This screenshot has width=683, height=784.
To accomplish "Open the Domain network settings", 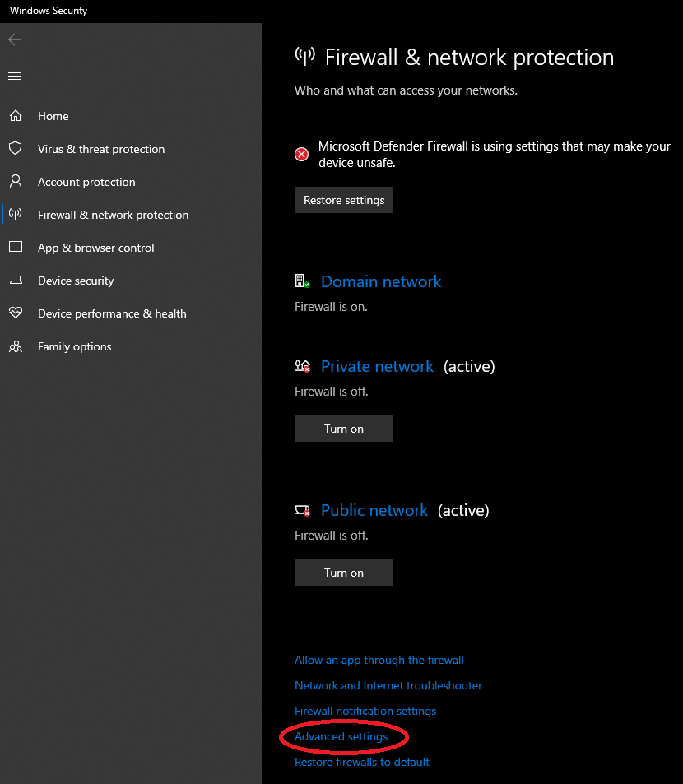I will [381, 281].
